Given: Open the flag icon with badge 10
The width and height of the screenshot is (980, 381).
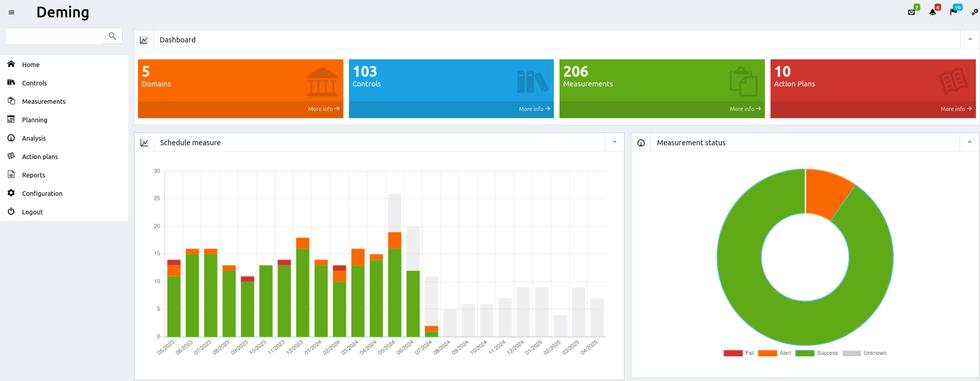Looking at the screenshot, I should click(953, 12).
